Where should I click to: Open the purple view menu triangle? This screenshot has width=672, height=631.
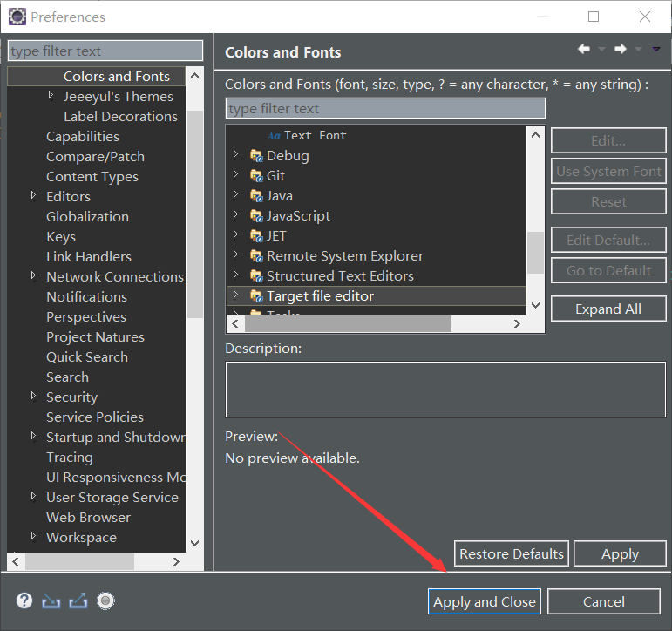656,50
